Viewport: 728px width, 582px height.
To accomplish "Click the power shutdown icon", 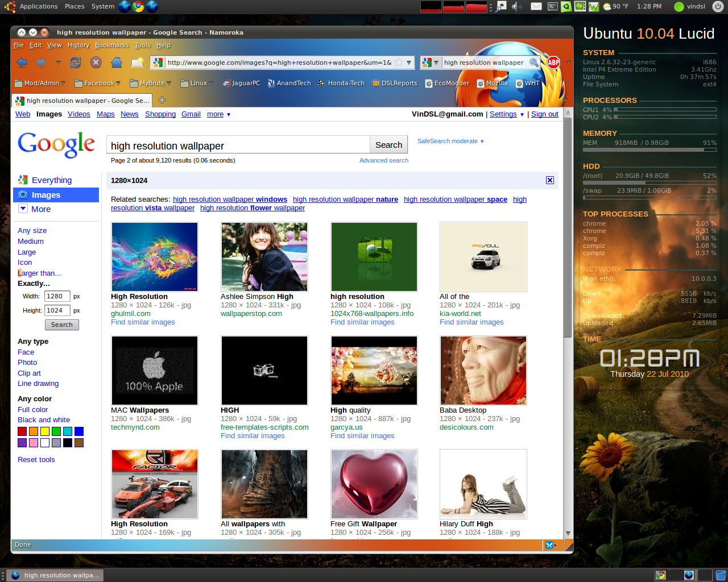I will (718, 6).
